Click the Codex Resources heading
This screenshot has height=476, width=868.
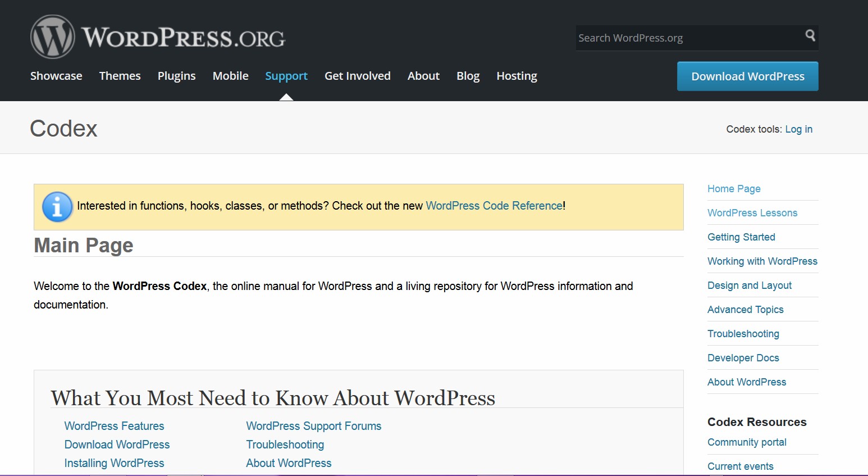[757, 422]
